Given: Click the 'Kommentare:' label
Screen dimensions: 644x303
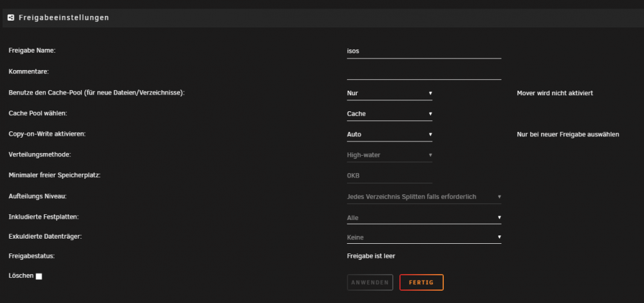Looking at the screenshot, I should point(29,72).
